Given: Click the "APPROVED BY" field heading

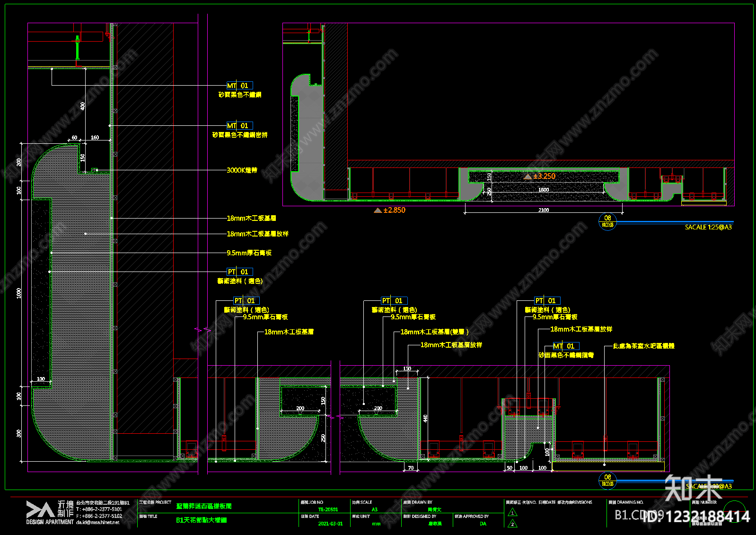Looking at the screenshot, I should tap(476, 517).
